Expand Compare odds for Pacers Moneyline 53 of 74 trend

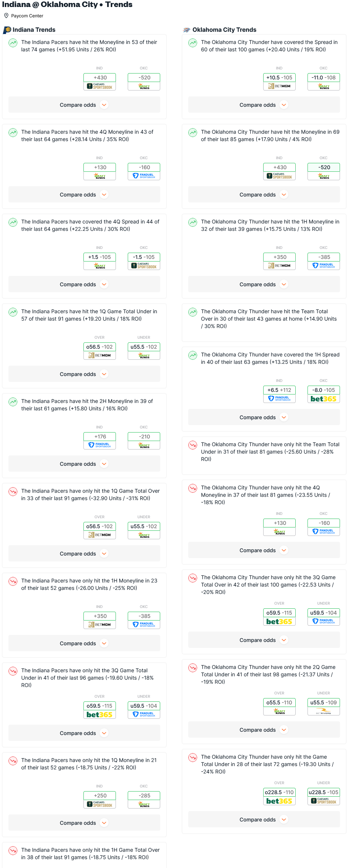[x=84, y=105]
